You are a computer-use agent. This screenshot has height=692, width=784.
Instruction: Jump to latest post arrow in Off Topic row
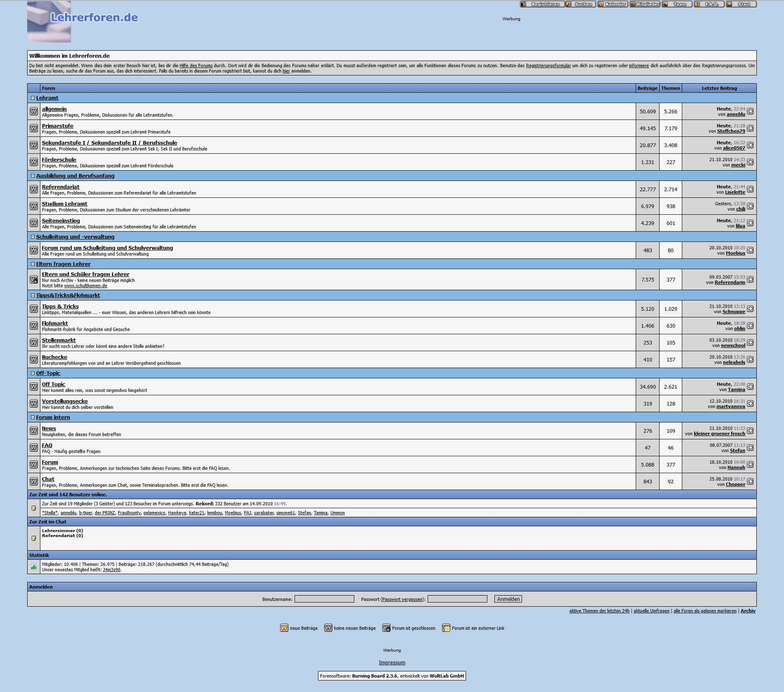click(750, 387)
